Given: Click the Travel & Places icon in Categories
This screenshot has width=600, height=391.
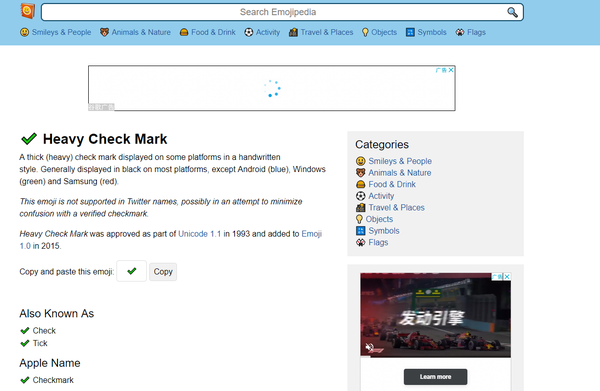Looking at the screenshot, I should pos(360,208).
